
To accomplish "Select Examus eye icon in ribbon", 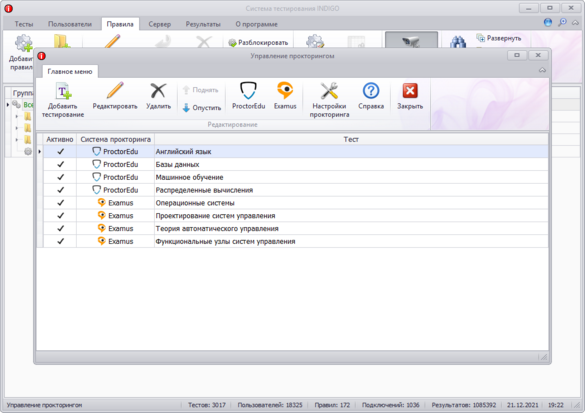I will [x=285, y=91].
